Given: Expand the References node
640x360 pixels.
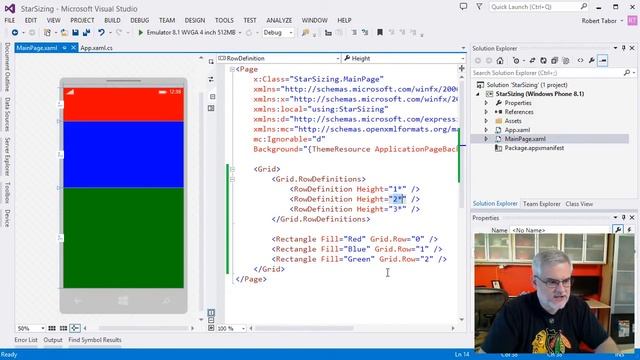Looking at the screenshot, I should tap(486, 112).
